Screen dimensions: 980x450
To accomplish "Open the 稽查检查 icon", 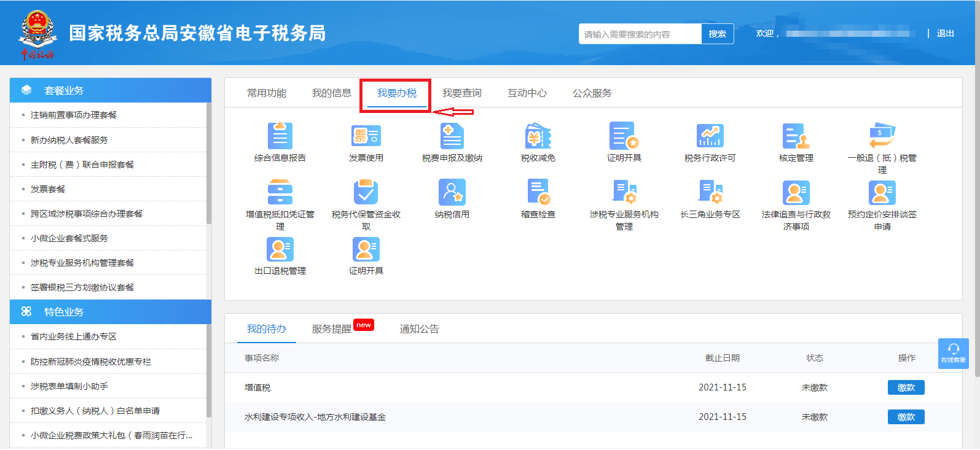I will tap(538, 192).
